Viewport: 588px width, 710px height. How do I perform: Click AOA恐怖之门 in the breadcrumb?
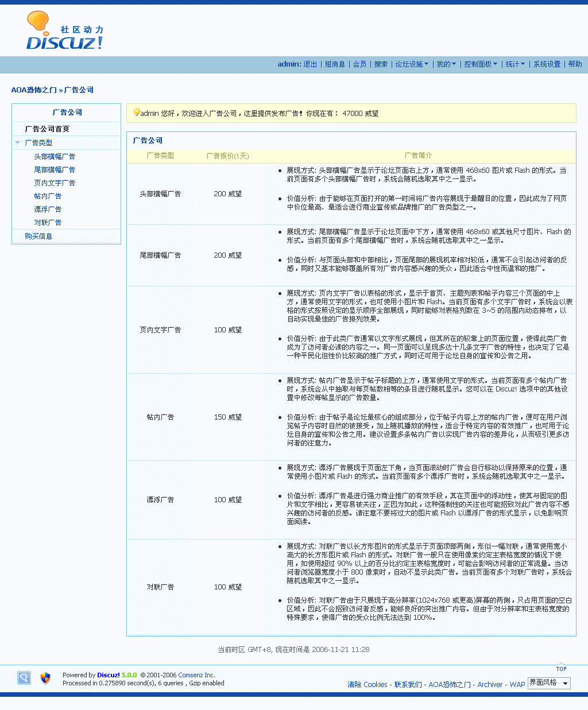coord(34,90)
